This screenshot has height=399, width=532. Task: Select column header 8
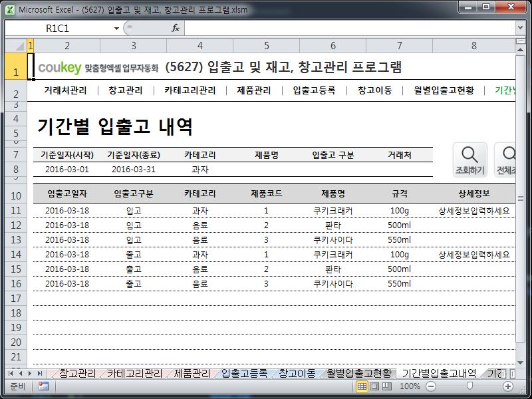click(x=474, y=46)
